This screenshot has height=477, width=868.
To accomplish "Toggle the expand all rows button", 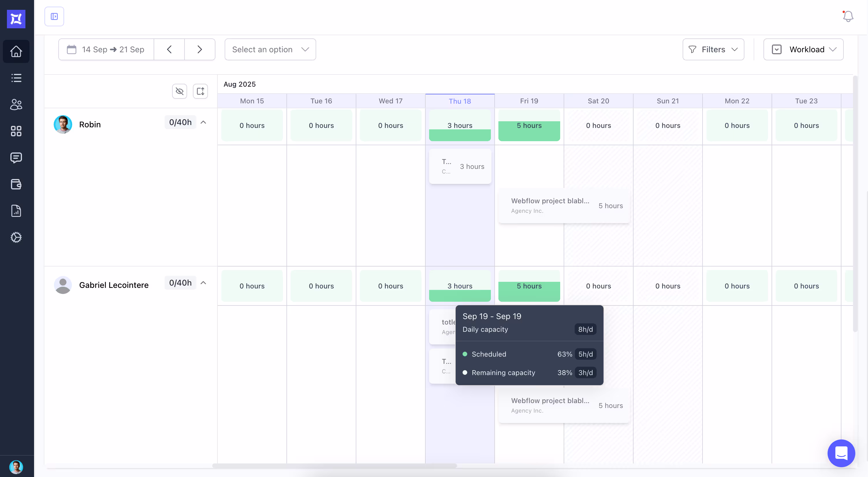I will click(x=200, y=91).
